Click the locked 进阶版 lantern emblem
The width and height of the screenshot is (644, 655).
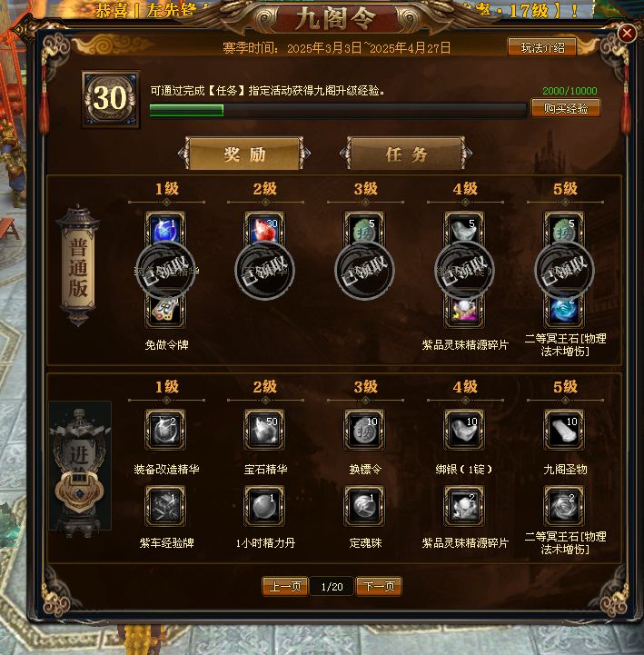click(80, 466)
